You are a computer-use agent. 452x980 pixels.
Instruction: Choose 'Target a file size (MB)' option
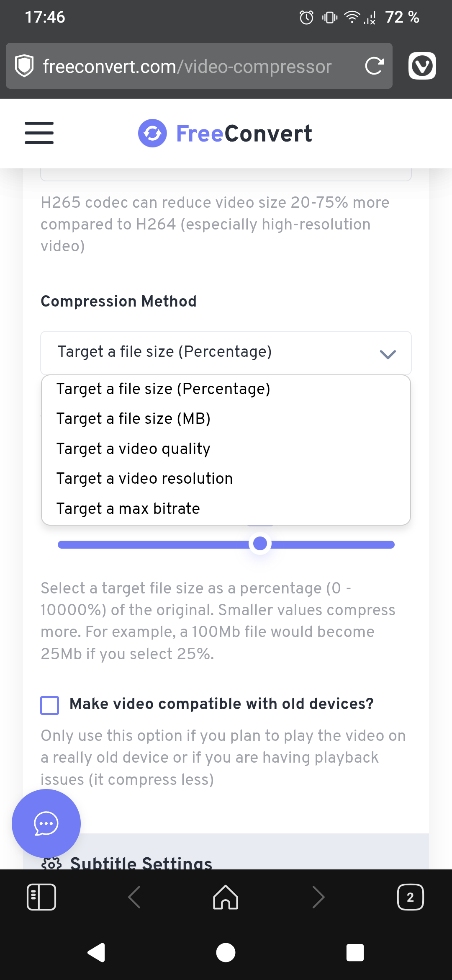pos(134,419)
